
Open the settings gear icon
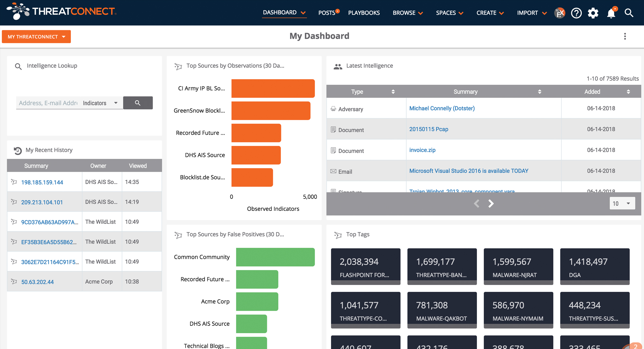tap(593, 13)
